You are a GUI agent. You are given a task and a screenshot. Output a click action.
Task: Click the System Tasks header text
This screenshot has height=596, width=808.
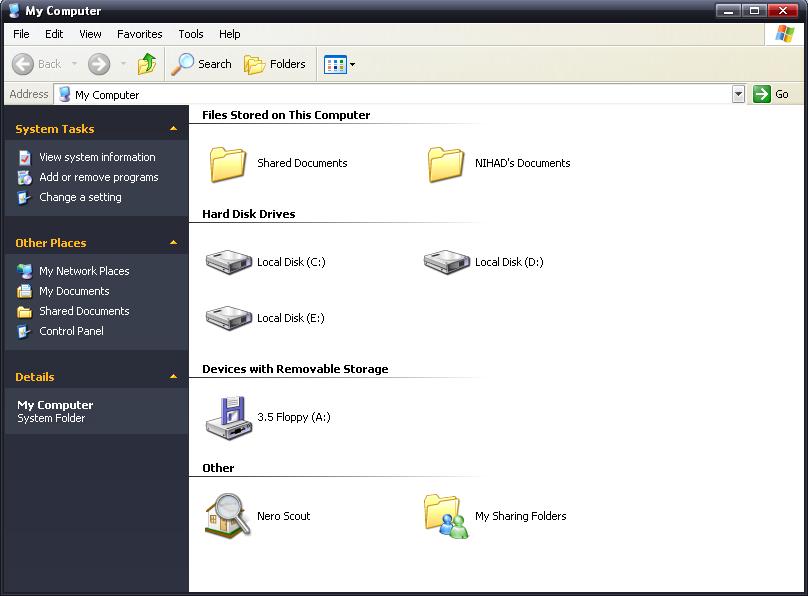coord(55,129)
